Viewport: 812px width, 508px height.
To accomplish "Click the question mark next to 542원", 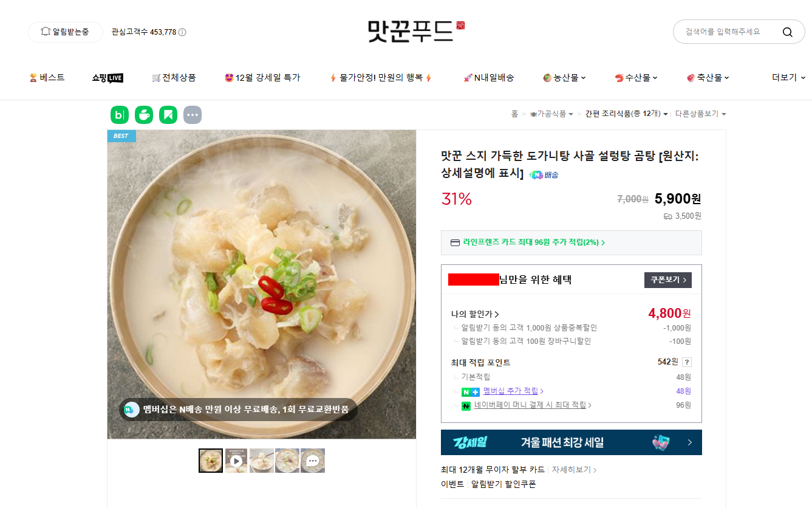I will (687, 362).
